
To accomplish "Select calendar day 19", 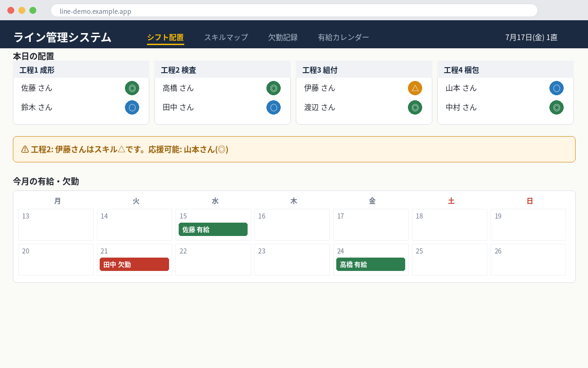I will coord(528,224).
